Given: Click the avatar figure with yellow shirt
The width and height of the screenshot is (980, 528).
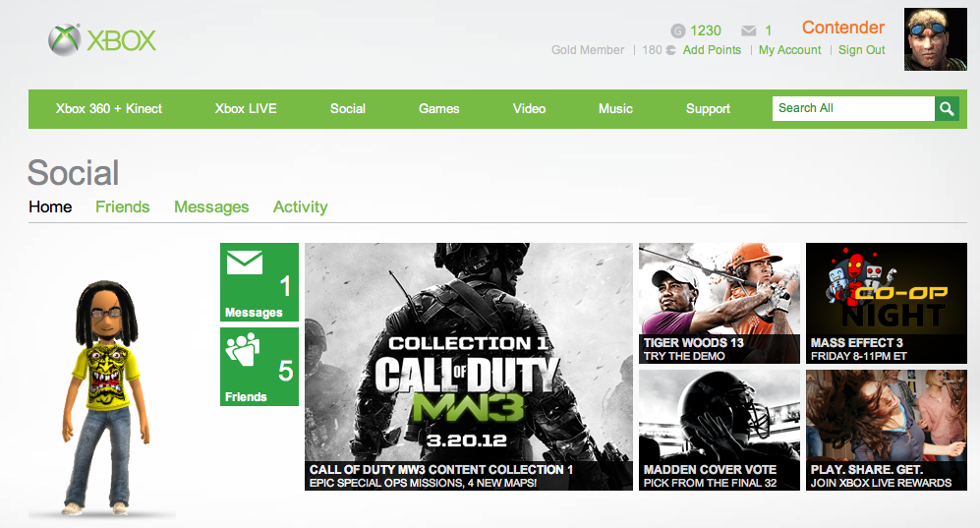Looking at the screenshot, I should [105, 397].
